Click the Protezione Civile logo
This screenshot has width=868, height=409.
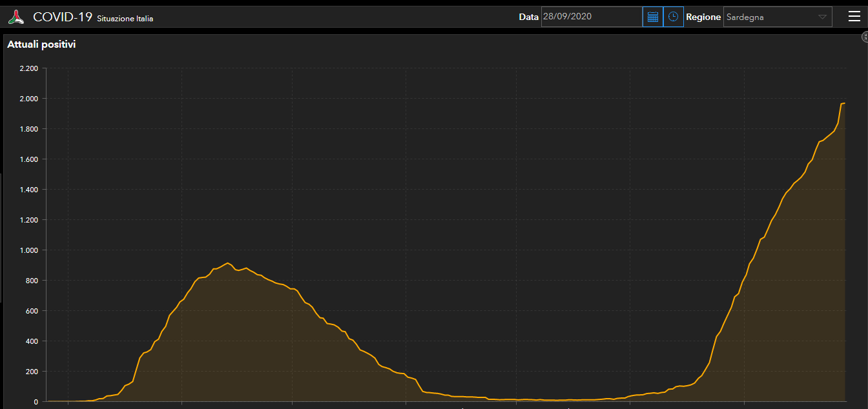16,17
